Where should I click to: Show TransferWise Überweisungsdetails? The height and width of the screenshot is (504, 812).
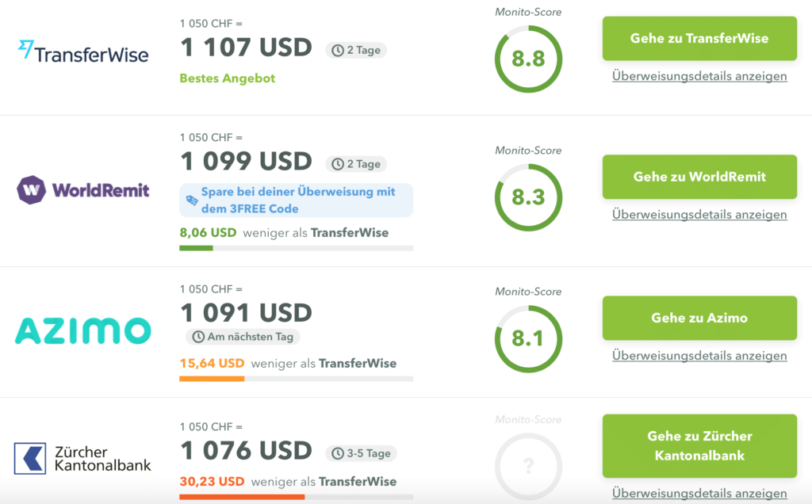[x=699, y=76]
